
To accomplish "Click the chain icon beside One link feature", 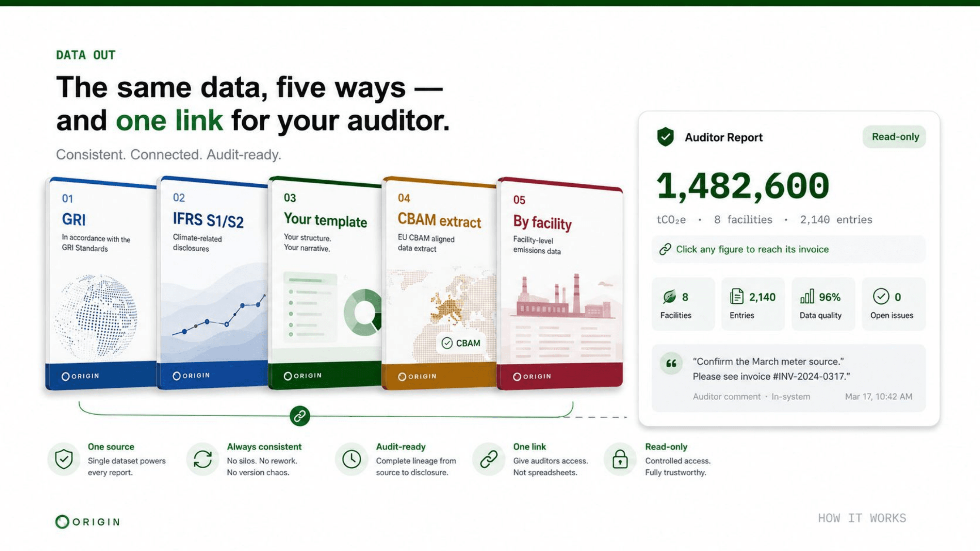I will click(489, 458).
